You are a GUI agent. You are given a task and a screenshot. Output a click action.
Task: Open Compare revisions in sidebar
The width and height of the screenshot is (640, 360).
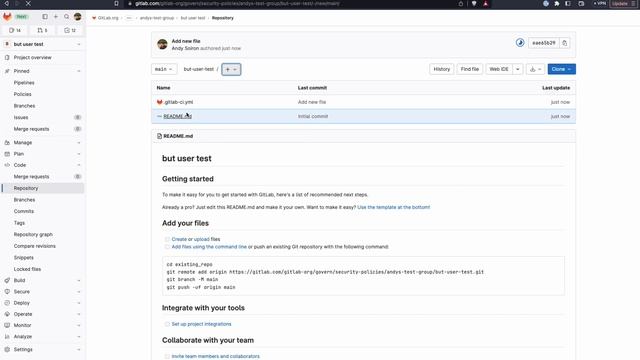[43, 246]
